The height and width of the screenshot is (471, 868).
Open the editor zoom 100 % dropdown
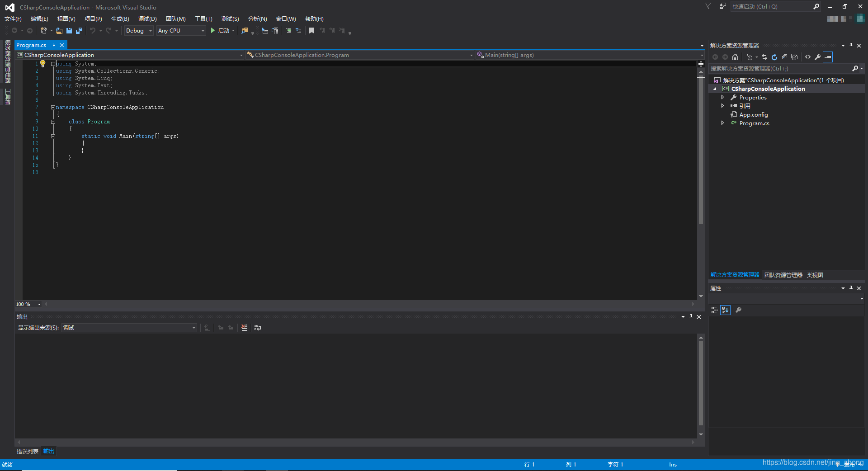[28, 304]
